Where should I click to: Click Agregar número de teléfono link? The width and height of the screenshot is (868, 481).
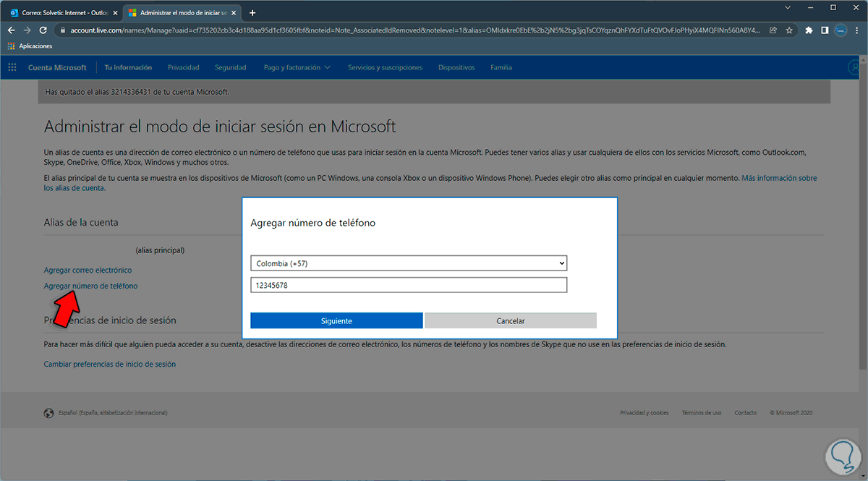point(90,286)
